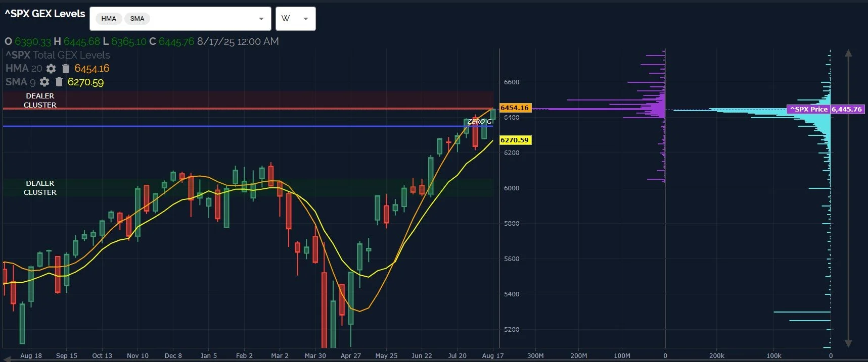The height and width of the screenshot is (362, 868).
Task: Click the May 25 date axis label
Action: 386,355
